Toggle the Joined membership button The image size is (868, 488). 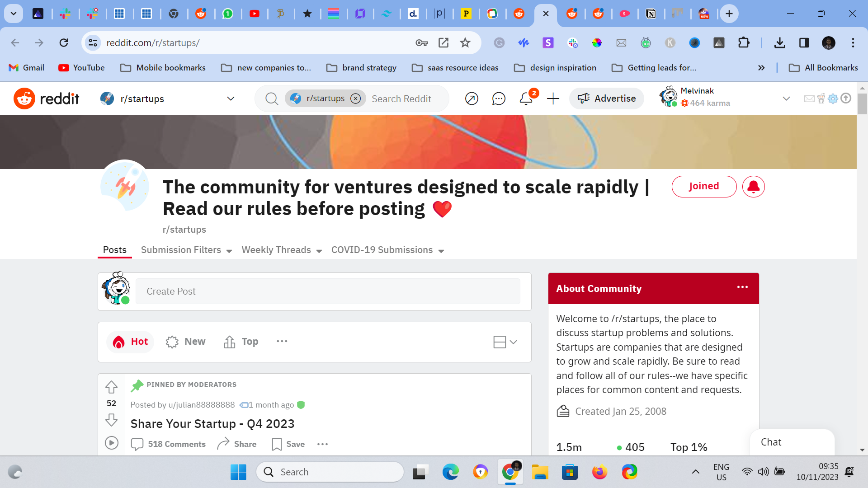click(x=703, y=187)
